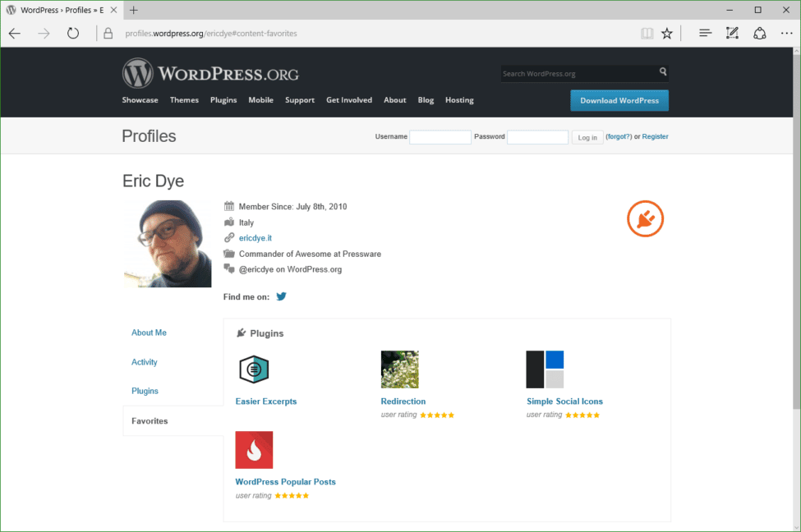This screenshot has width=801, height=532.
Task: Select the Favorites tab
Action: (150, 420)
